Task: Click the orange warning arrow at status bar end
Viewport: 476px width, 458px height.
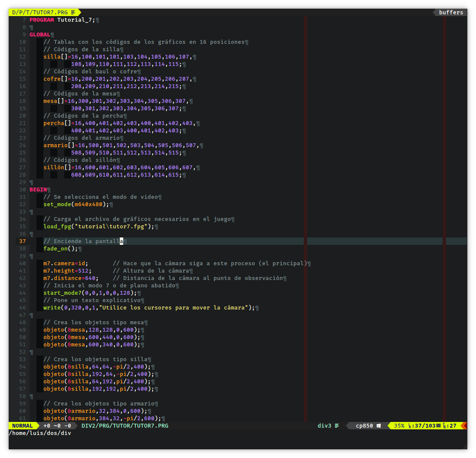Action: 464,426
